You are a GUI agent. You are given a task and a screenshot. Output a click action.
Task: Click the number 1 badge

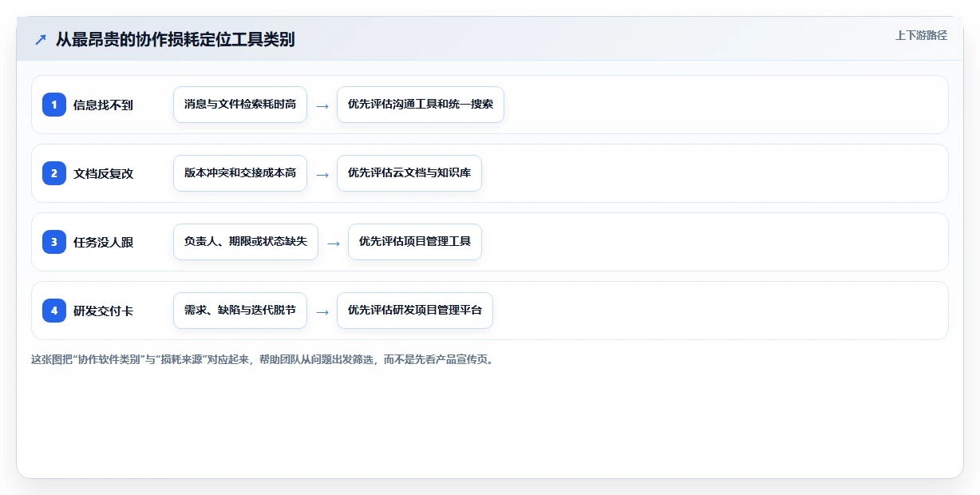54,105
